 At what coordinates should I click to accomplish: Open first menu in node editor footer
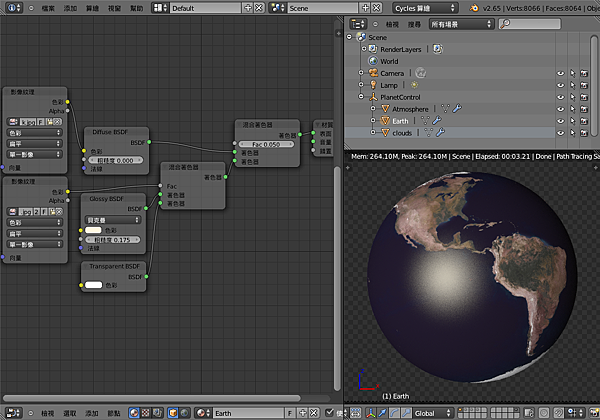pyautogui.click(x=47, y=413)
